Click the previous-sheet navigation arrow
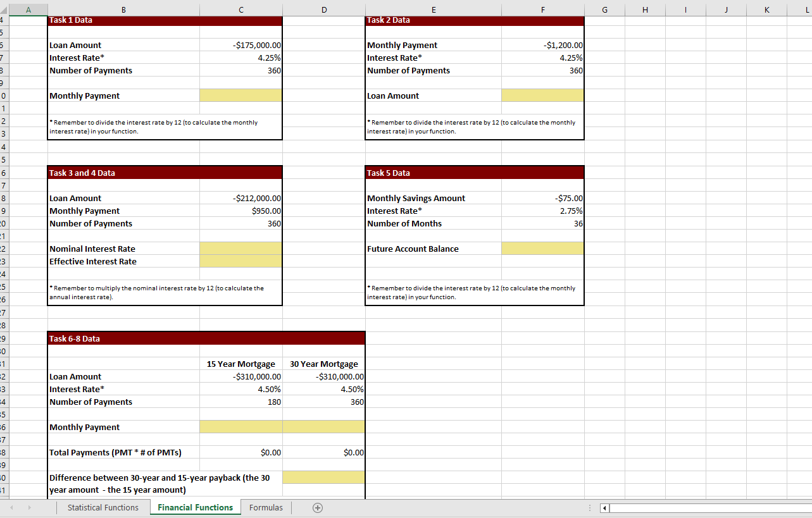 [11, 507]
